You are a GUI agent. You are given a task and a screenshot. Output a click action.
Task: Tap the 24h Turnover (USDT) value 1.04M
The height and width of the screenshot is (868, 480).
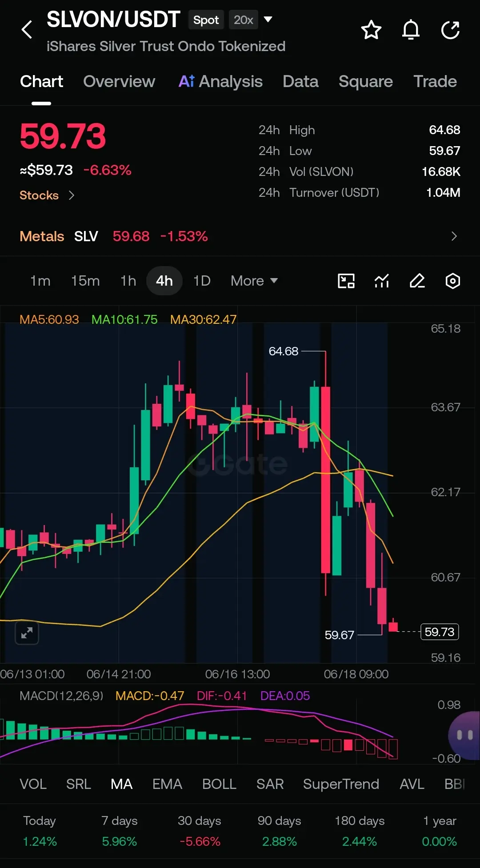(x=443, y=192)
